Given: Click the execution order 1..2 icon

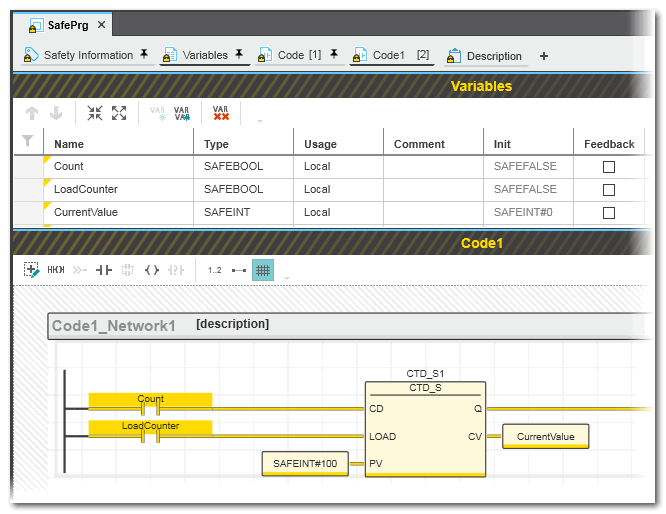Looking at the screenshot, I should pyautogui.click(x=215, y=270).
